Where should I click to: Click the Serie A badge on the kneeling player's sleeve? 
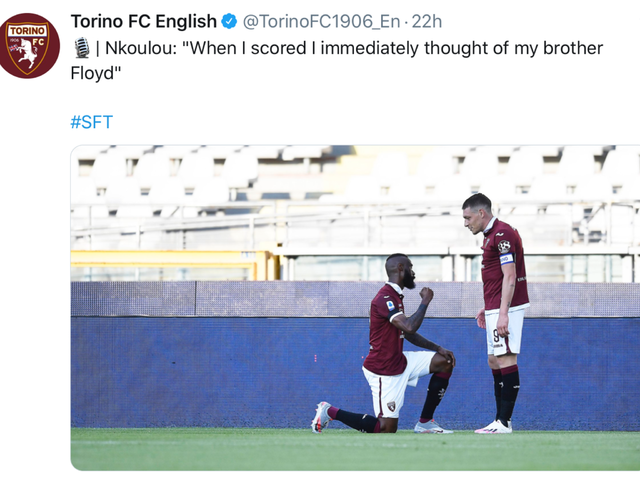tap(391, 306)
